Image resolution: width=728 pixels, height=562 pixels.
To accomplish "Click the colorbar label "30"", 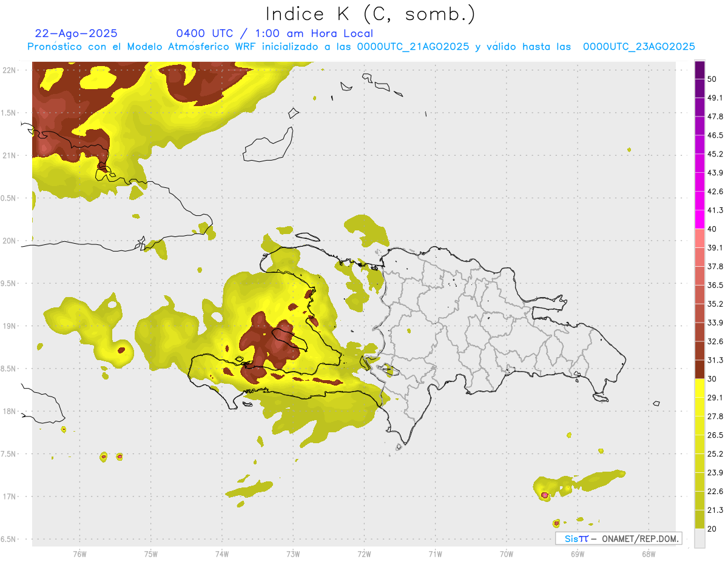I will tap(713, 379).
